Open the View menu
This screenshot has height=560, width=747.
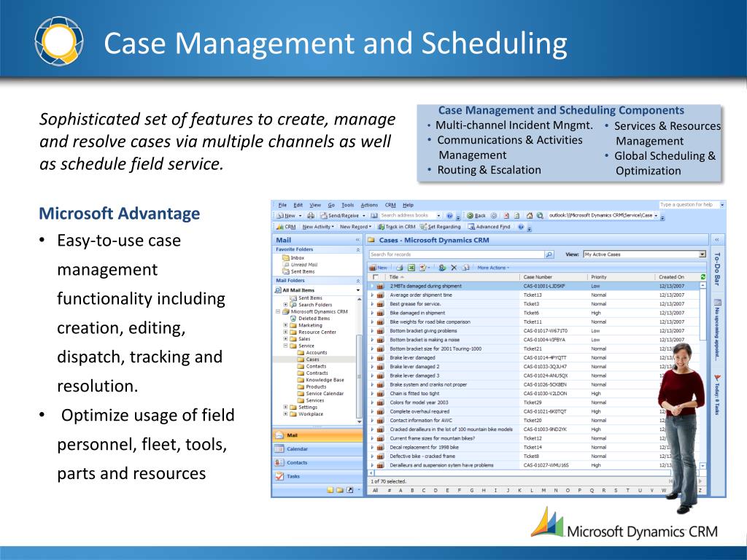click(315, 205)
